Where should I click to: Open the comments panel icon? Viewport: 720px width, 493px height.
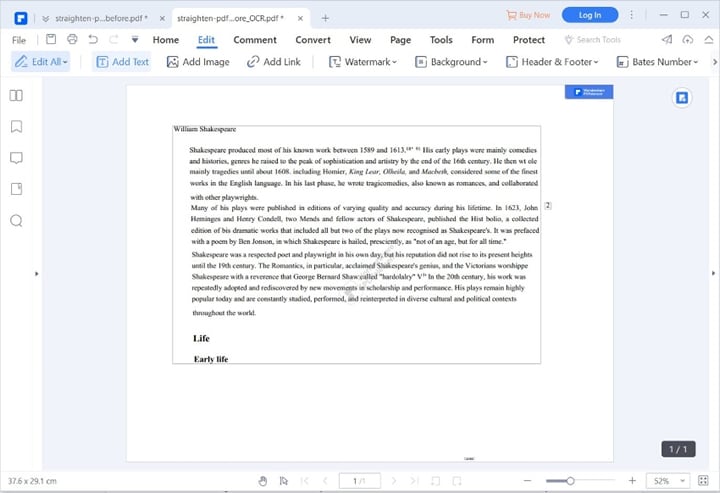coord(16,158)
